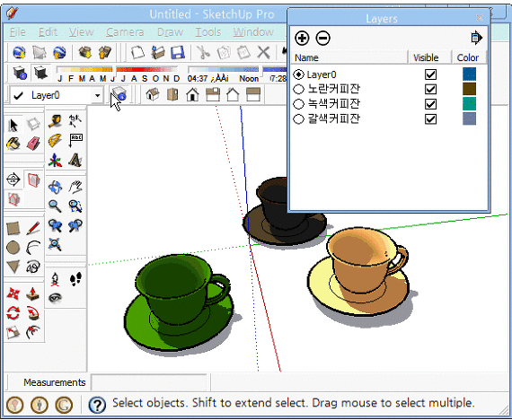Make Layer0 the active layer
The width and height of the screenshot is (512, 420).
pos(298,74)
